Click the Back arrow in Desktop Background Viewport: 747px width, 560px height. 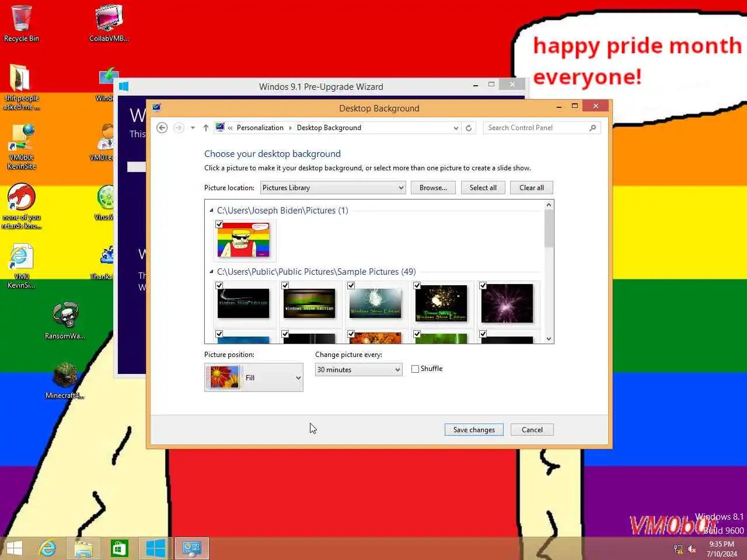(x=162, y=128)
